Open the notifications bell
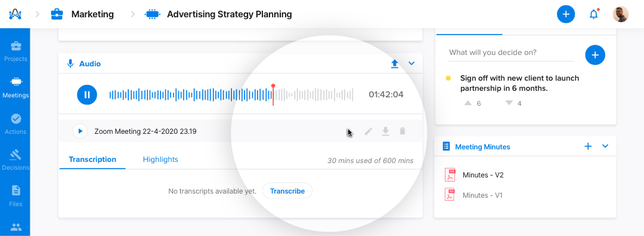 point(593,14)
